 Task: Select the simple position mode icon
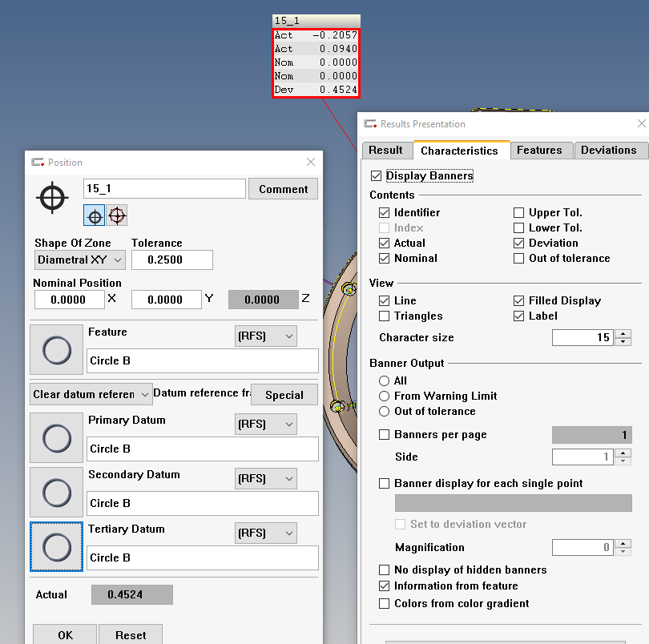[x=95, y=216]
